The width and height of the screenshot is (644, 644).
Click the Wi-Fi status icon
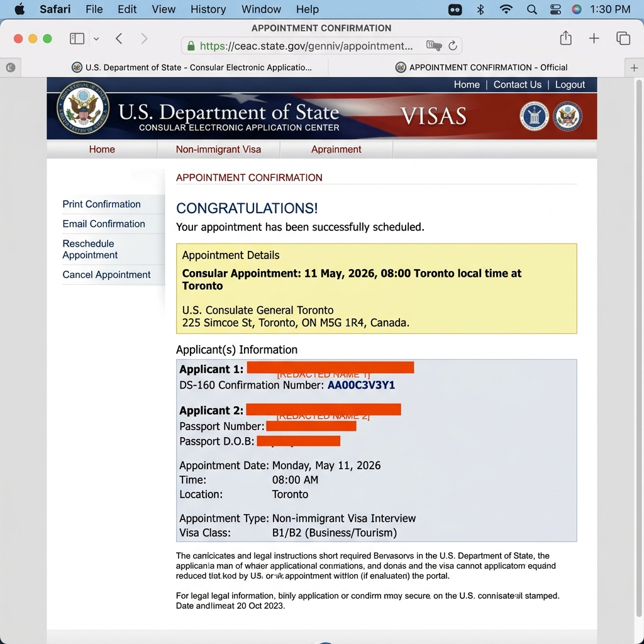(506, 9)
